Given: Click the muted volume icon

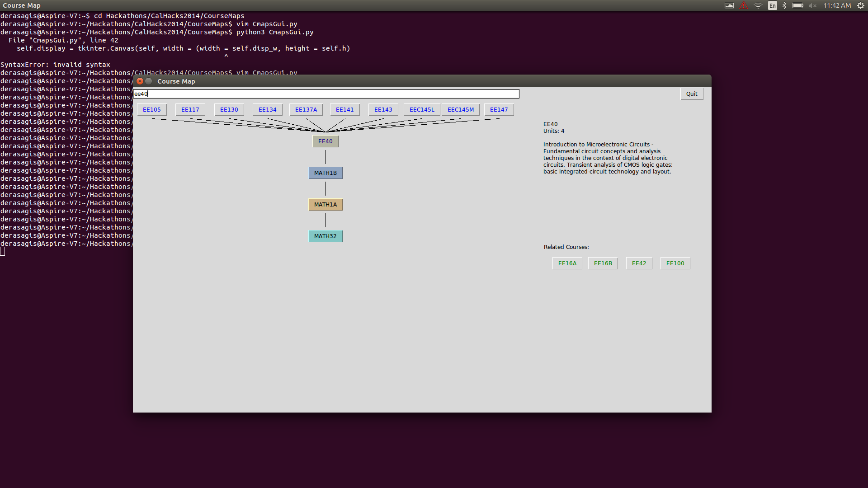Looking at the screenshot, I should (x=812, y=5).
